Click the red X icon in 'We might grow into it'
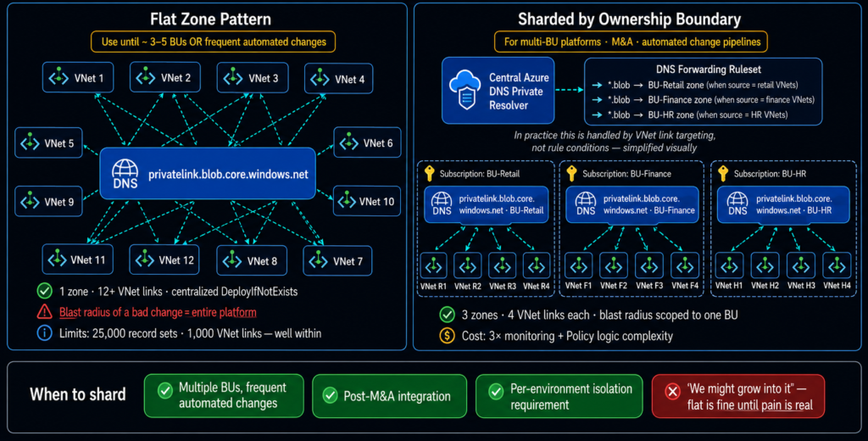 (672, 392)
